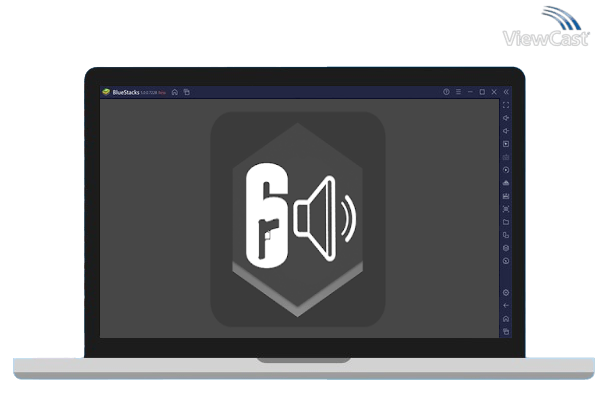
Task: Click the R6 soundboard app icon
Action: click(298, 219)
